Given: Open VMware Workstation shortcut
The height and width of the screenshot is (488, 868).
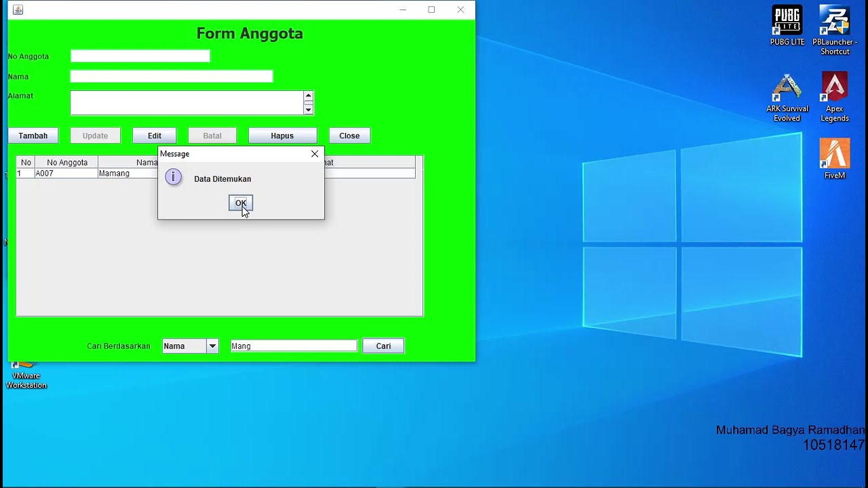Looking at the screenshot, I should point(26,375).
